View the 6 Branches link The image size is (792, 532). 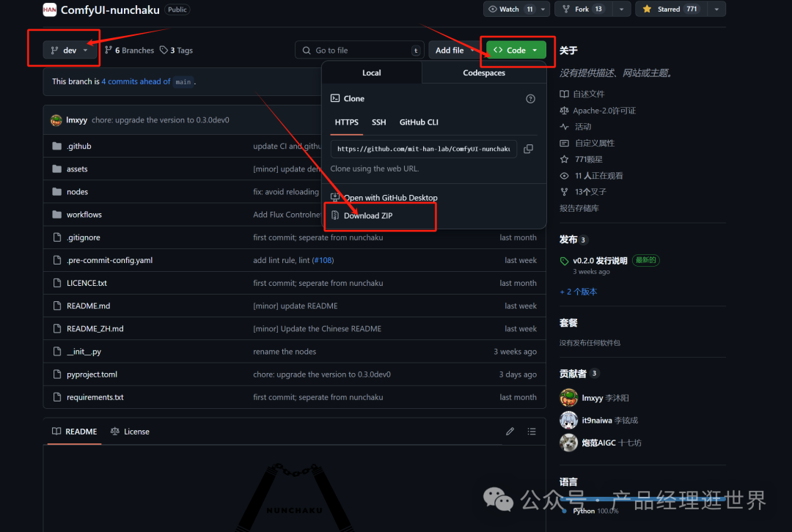point(129,50)
